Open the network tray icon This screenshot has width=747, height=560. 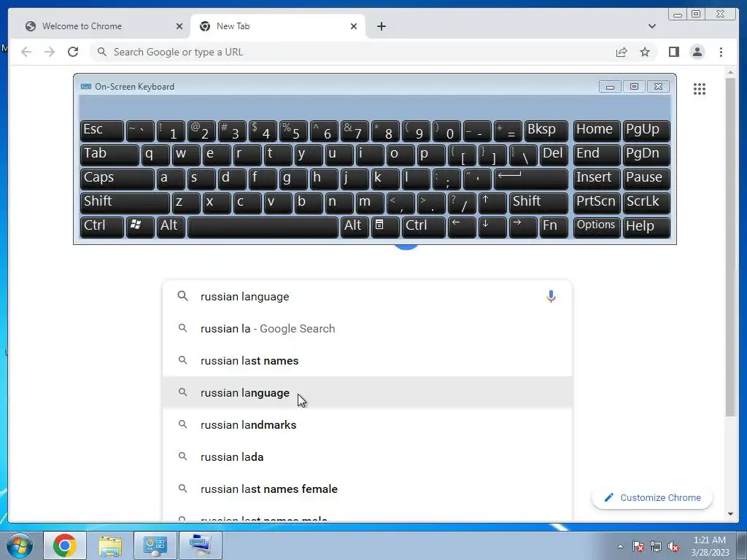coord(656,546)
